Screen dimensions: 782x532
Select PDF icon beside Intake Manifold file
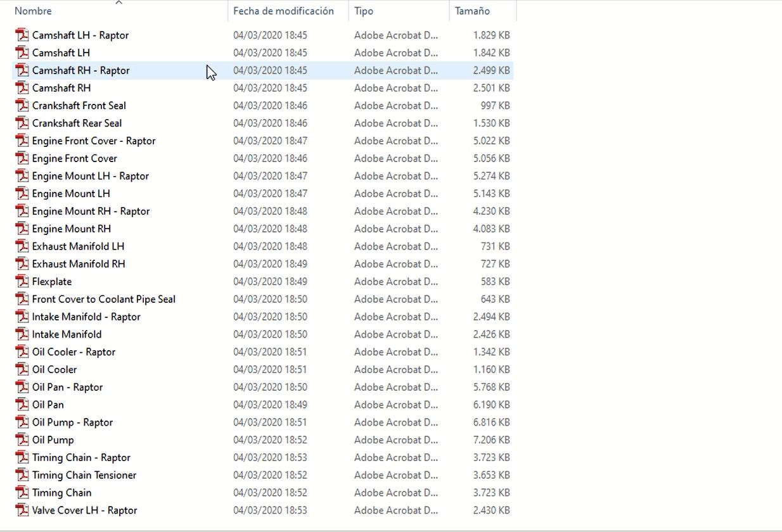coord(22,334)
